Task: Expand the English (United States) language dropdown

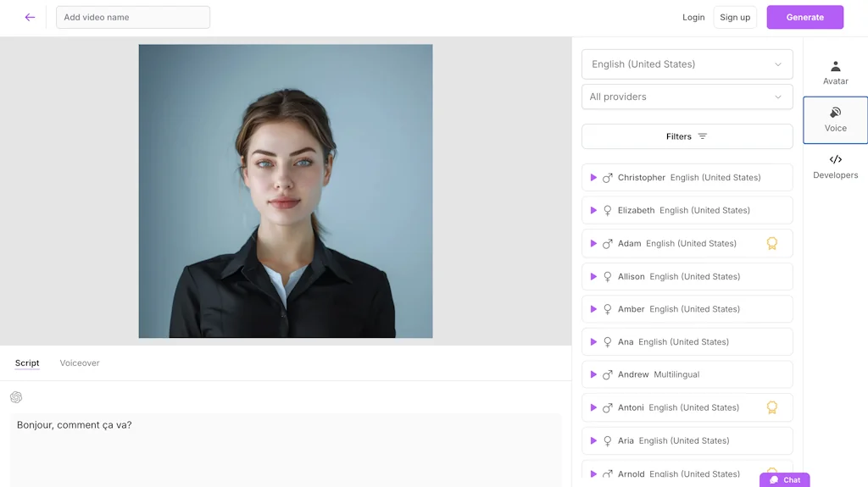Action: click(687, 64)
